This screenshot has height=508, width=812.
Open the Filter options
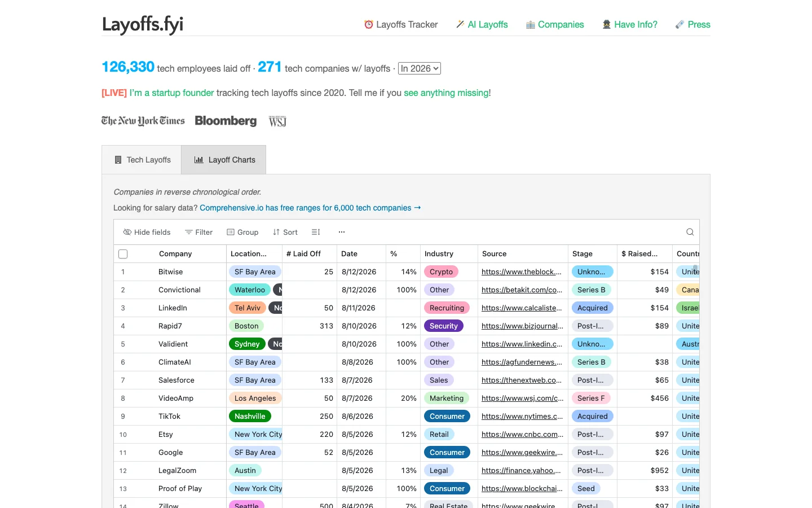click(x=198, y=232)
